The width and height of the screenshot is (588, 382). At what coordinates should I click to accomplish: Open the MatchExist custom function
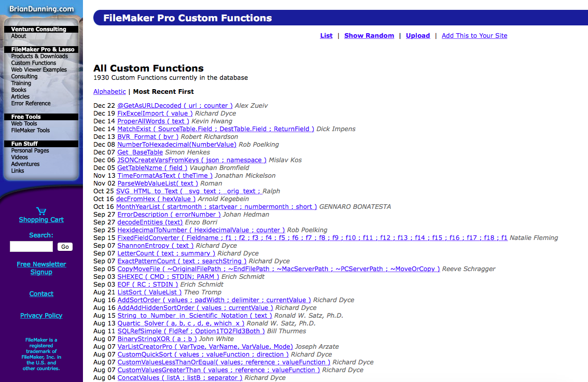(216, 129)
